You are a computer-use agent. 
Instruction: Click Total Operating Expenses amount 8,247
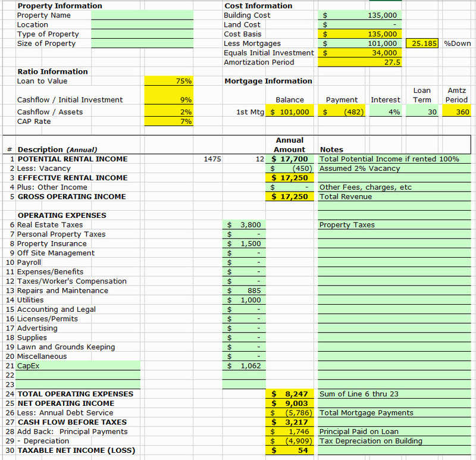pyautogui.click(x=290, y=394)
